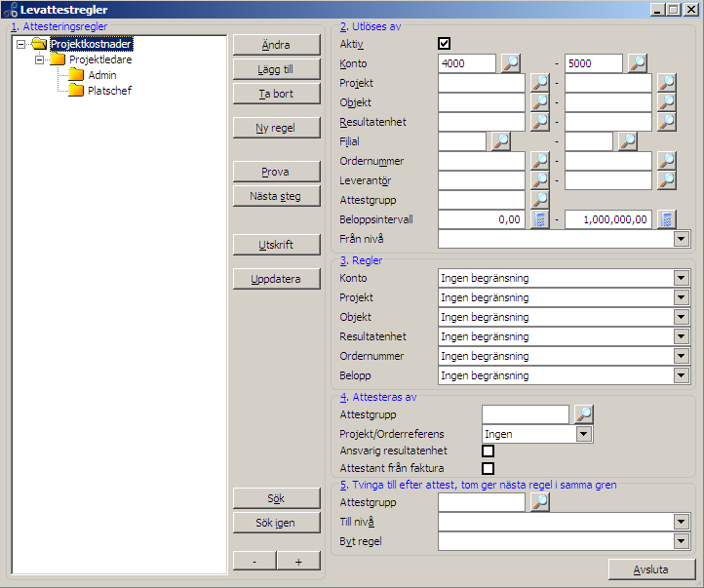The height and width of the screenshot is (588, 704).
Task: Collapse the Projektledare tree node
Action: [40, 59]
